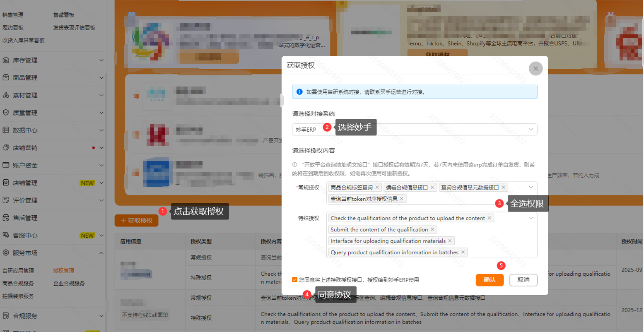Uncheck the 您同意将上述特殊授权接口 agreement checkbox
Viewport: 644px width, 332px height.
coord(294,280)
